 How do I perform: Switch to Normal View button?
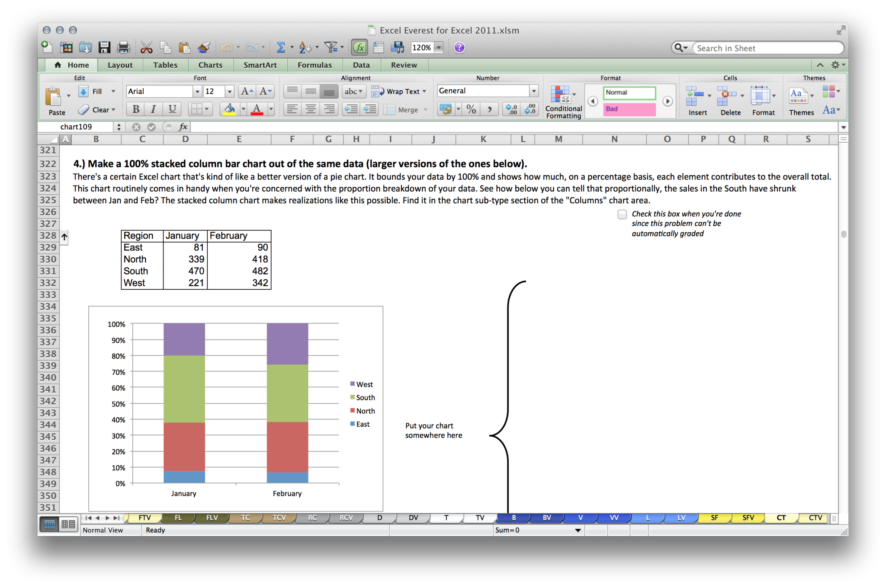point(50,524)
